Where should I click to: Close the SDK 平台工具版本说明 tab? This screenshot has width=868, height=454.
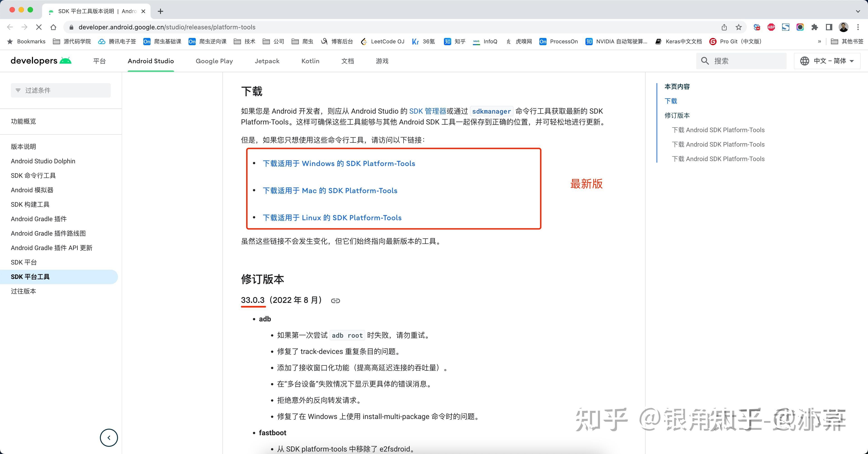[143, 11]
